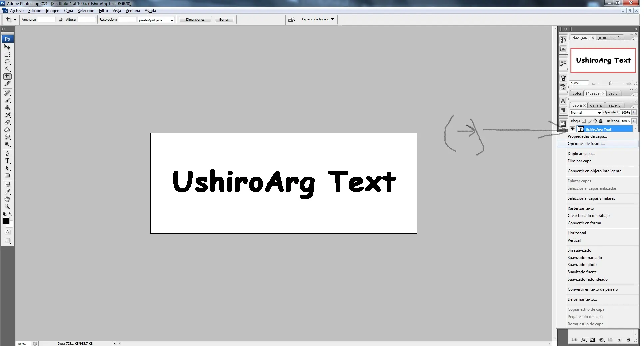The width and height of the screenshot is (644, 346).
Task: Toggle lock image pixels
Action: 589,121
